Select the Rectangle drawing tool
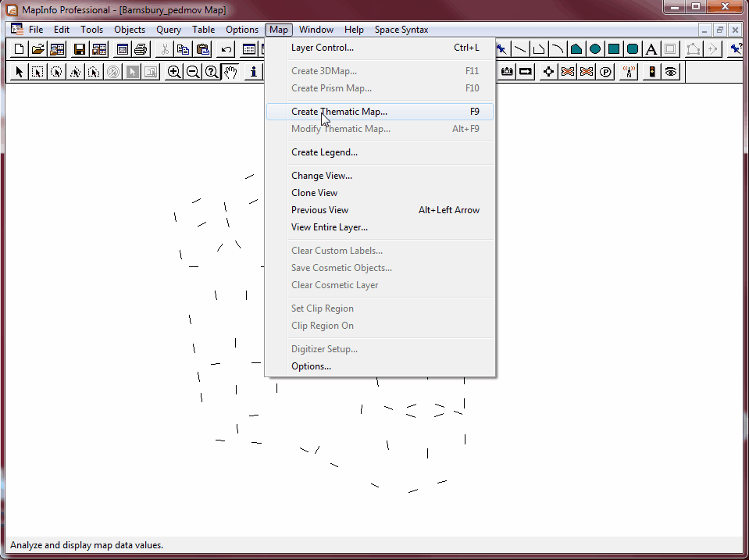 (614, 48)
